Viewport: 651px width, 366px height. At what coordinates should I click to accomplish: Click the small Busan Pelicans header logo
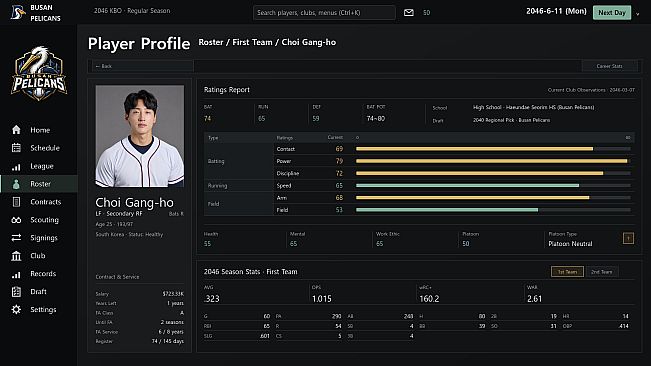click(17, 12)
